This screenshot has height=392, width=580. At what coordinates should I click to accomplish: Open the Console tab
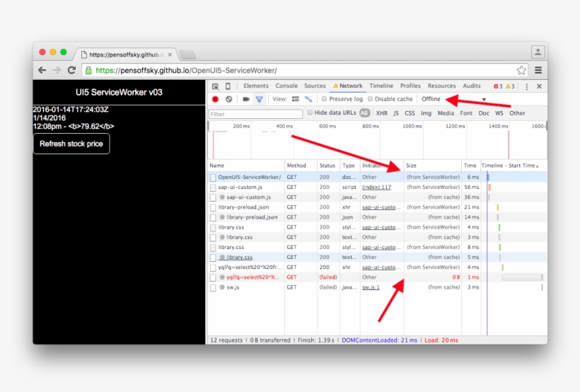[x=286, y=86]
